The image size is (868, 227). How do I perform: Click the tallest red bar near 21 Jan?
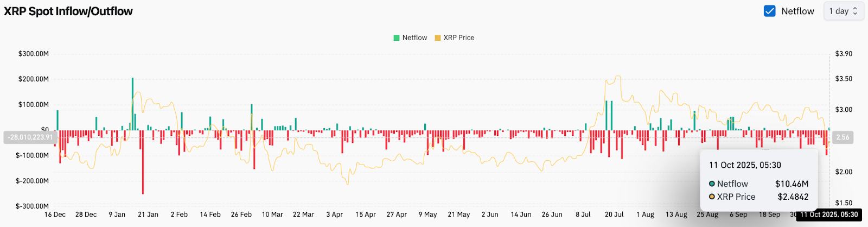[x=143, y=162]
